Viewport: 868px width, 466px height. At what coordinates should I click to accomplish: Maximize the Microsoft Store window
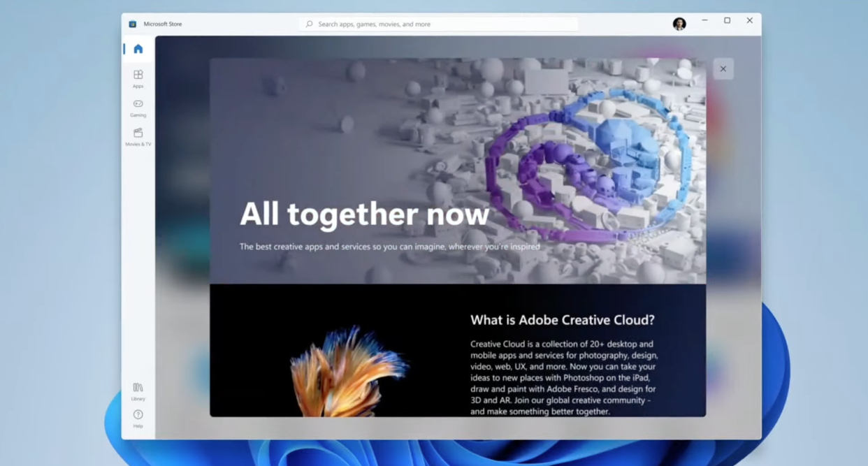pos(727,21)
